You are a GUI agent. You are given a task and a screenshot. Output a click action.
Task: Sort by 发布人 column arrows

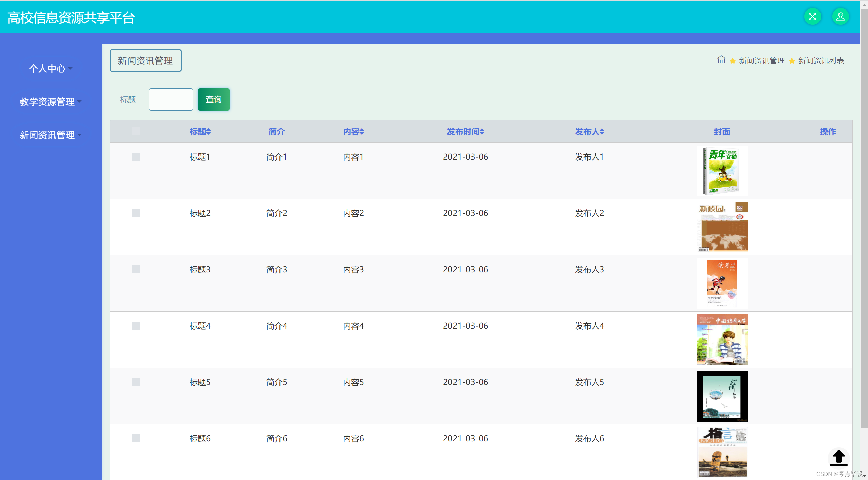602,132
